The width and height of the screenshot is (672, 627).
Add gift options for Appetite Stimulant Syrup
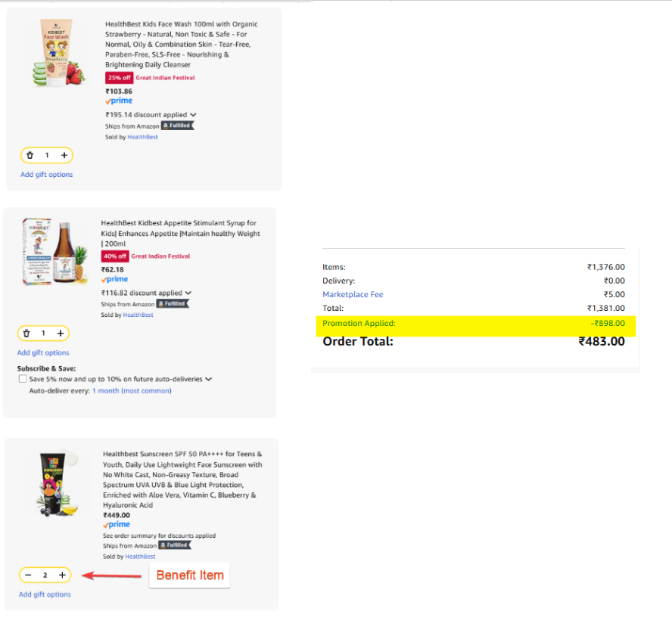(43, 353)
